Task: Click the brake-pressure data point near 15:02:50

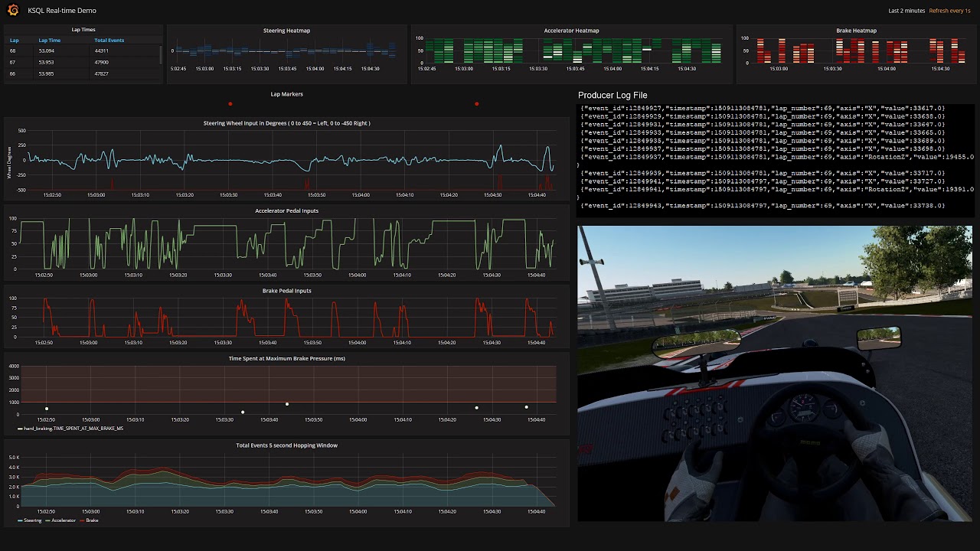Action: point(47,409)
